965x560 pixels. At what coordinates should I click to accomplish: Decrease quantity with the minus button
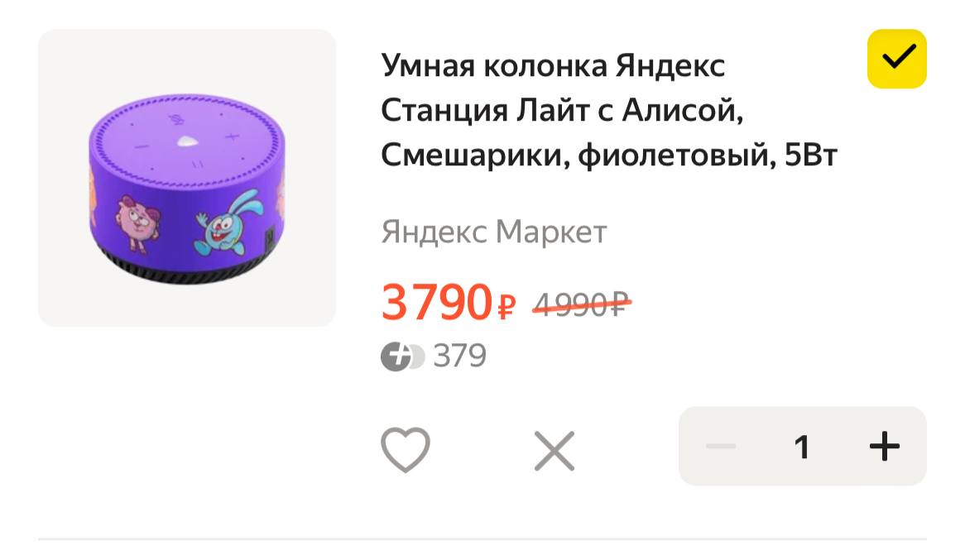721,446
